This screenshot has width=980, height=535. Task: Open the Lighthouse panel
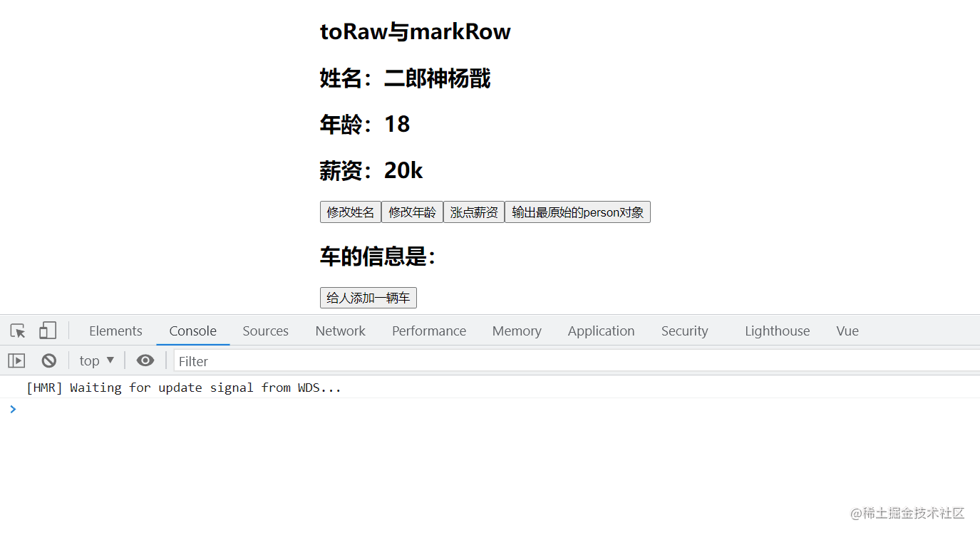coord(777,331)
